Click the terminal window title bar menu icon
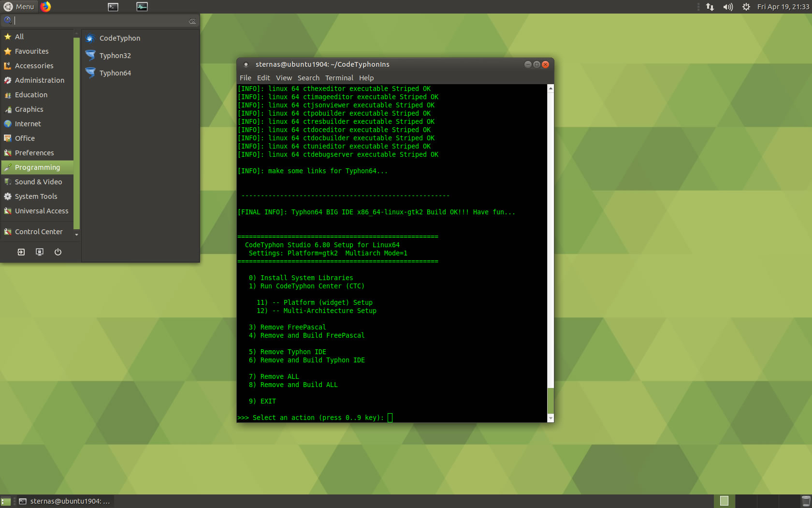 point(246,64)
